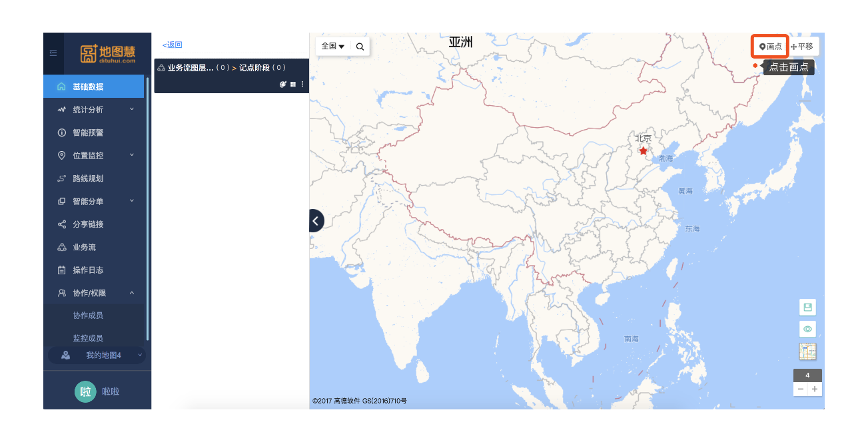Open the layer more-options dots menu
Image resolution: width=868 pixels, height=442 pixels.
pyautogui.click(x=302, y=85)
